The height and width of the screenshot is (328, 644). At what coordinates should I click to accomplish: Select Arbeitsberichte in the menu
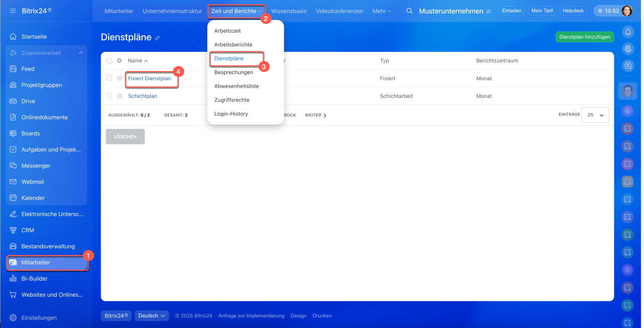[x=233, y=45]
